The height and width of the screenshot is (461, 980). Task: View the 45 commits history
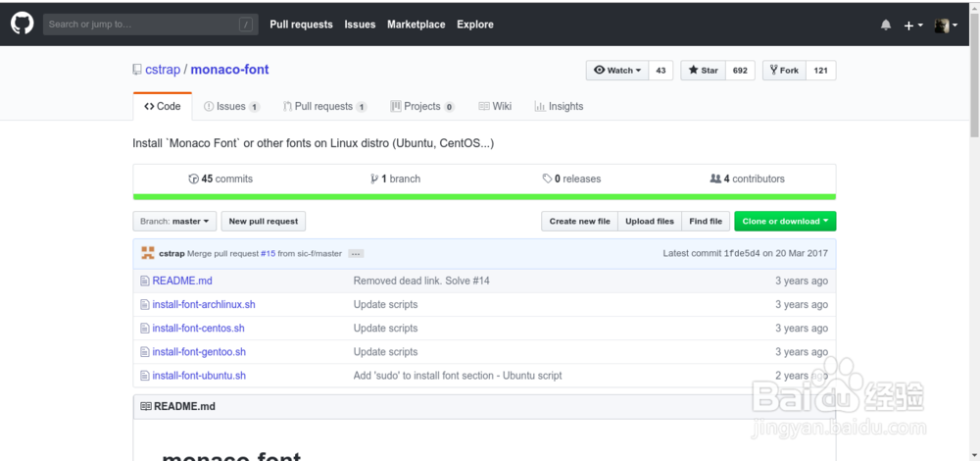click(x=220, y=179)
